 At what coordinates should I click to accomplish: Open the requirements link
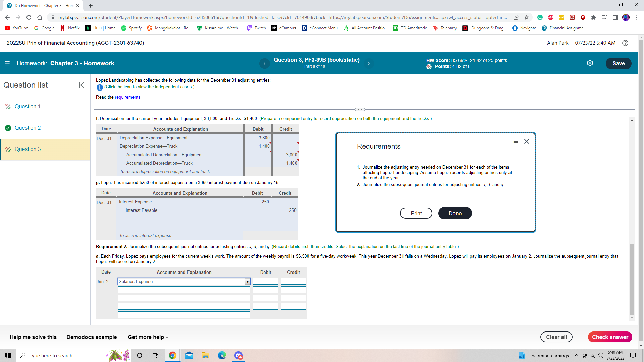pyautogui.click(x=127, y=97)
